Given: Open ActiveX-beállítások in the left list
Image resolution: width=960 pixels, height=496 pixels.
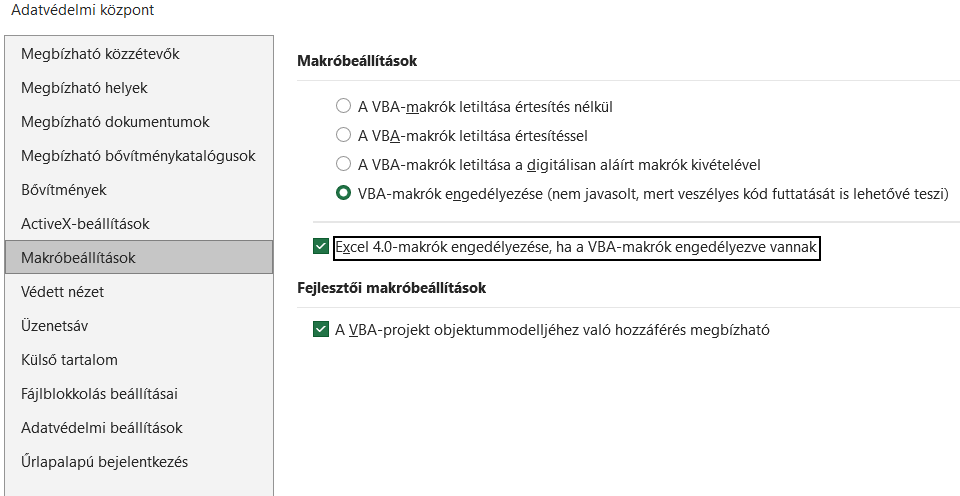Looking at the screenshot, I should tap(85, 224).
